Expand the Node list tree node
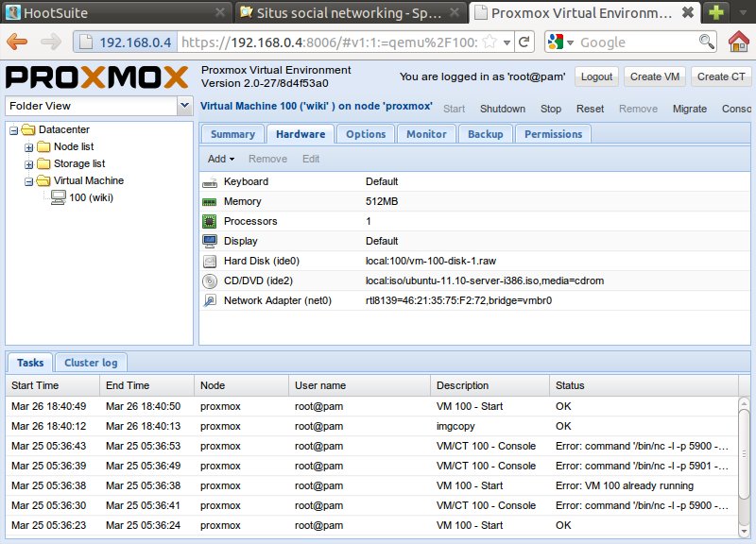The height and width of the screenshot is (544, 756). click(x=29, y=147)
